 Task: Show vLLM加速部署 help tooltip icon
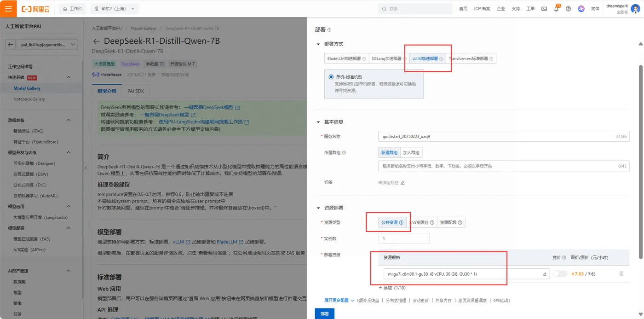(x=441, y=59)
